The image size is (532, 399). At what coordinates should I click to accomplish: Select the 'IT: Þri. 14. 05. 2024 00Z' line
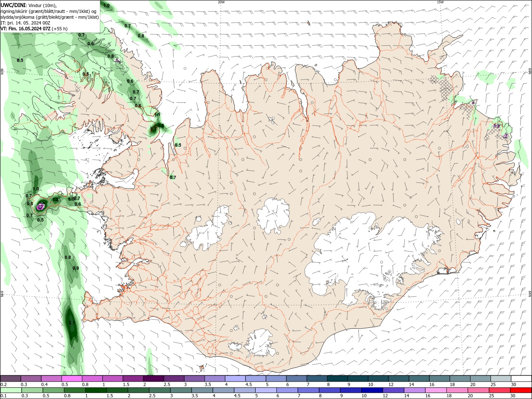coord(26,23)
